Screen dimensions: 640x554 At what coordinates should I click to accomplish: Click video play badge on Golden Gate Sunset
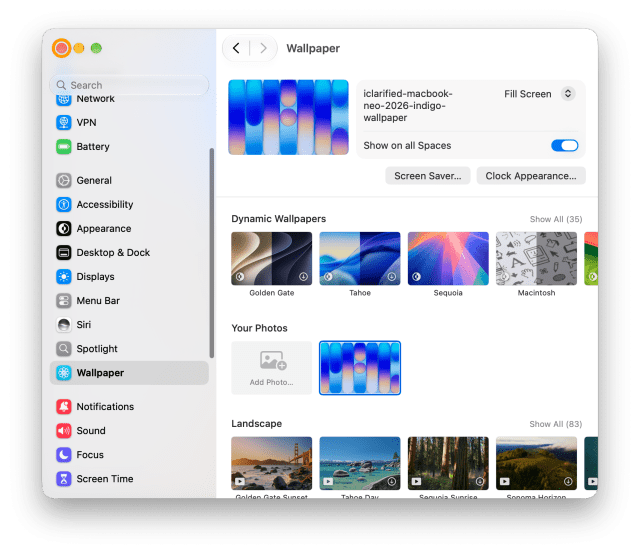click(240, 481)
